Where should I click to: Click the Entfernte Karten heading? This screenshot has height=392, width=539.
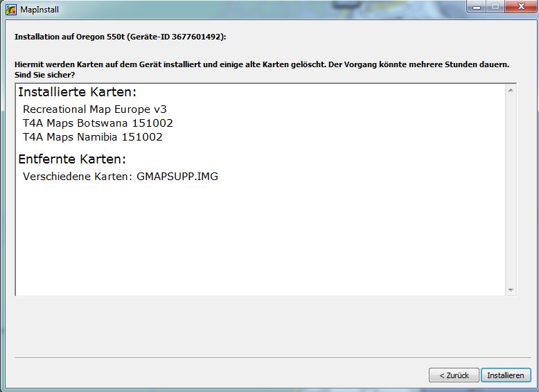[72, 160]
